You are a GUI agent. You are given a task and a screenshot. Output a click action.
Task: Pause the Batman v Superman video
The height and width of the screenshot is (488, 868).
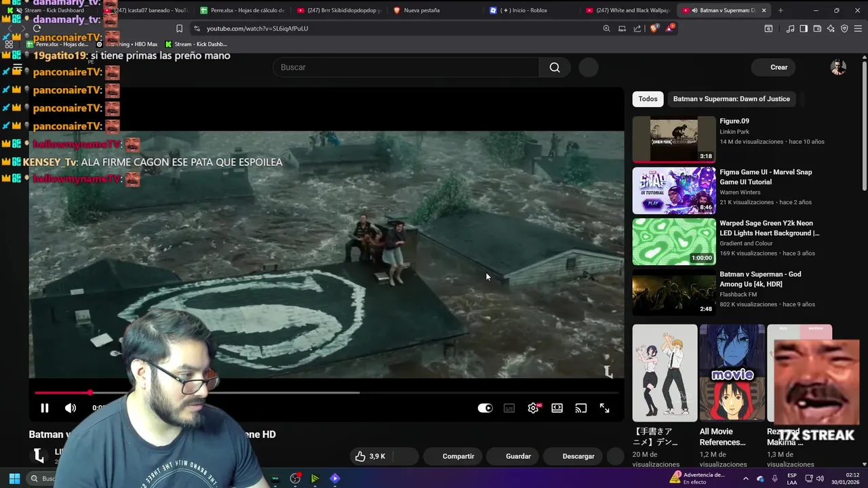pyautogui.click(x=45, y=408)
